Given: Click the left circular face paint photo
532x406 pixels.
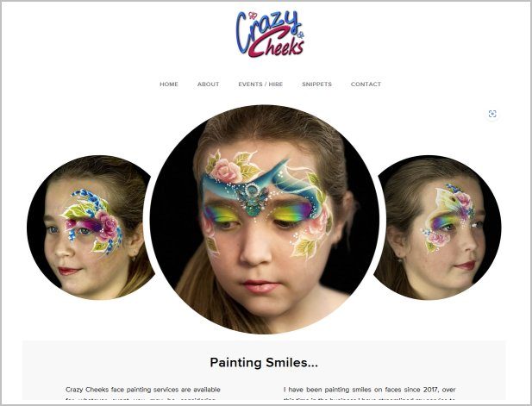Looking at the screenshot, I should (89, 228).
